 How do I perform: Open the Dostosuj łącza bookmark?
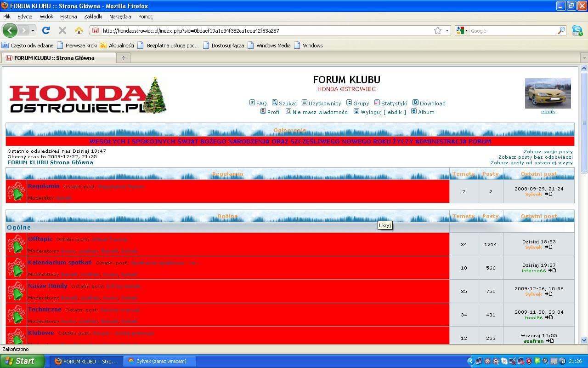[224, 46]
